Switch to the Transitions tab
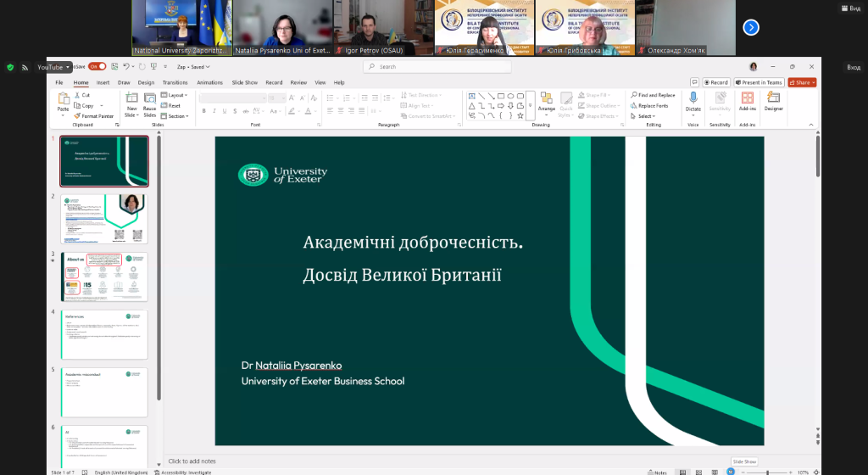Screen dimensions: 868x475 pos(175,82)
